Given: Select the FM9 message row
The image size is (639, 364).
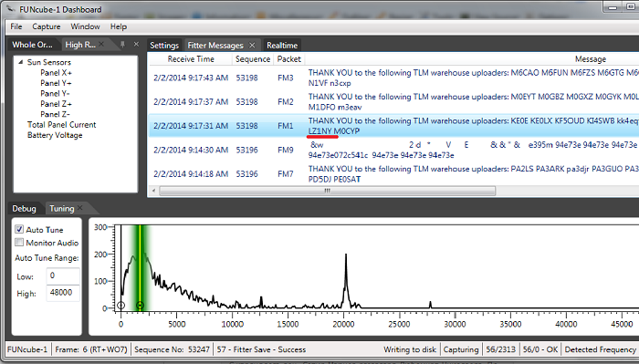Looking at the screenshot, I should coord(393,150).
